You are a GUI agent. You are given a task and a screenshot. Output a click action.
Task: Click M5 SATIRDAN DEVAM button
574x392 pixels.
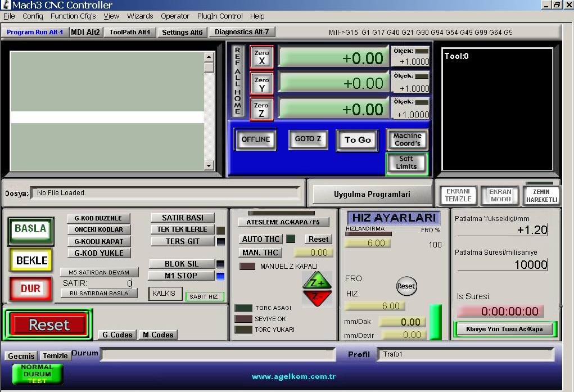click(99, 272)
